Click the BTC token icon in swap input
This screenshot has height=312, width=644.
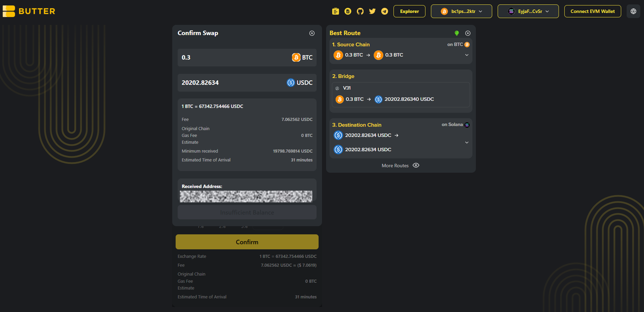pyautogui.click(x=296, y=58)
